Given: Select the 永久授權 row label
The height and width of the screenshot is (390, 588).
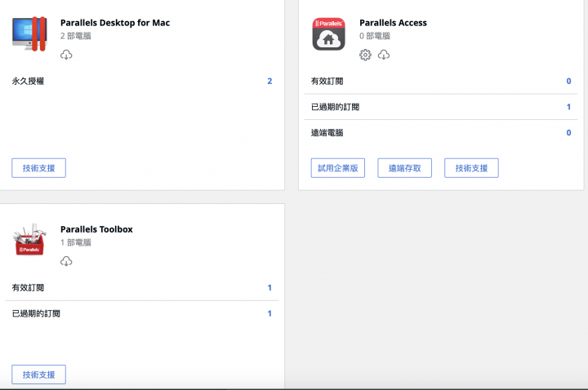Looking at the screenshot, I should pos(28,81).
